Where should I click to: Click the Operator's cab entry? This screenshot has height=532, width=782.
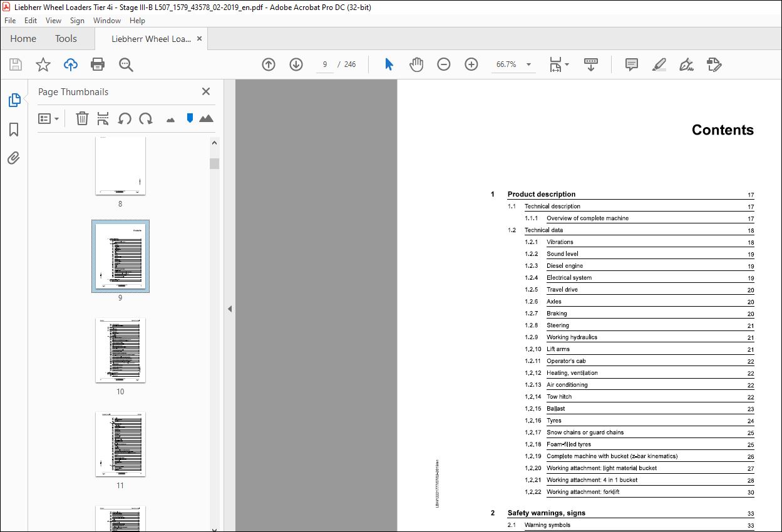[566, 361]
